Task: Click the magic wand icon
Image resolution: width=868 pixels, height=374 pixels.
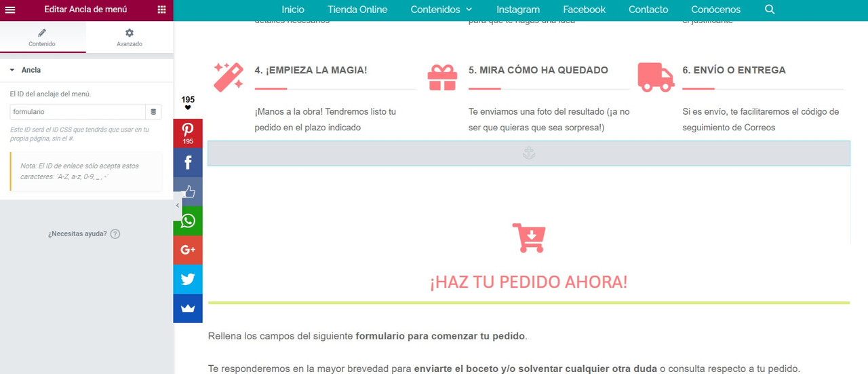Action: coord(227,77)
